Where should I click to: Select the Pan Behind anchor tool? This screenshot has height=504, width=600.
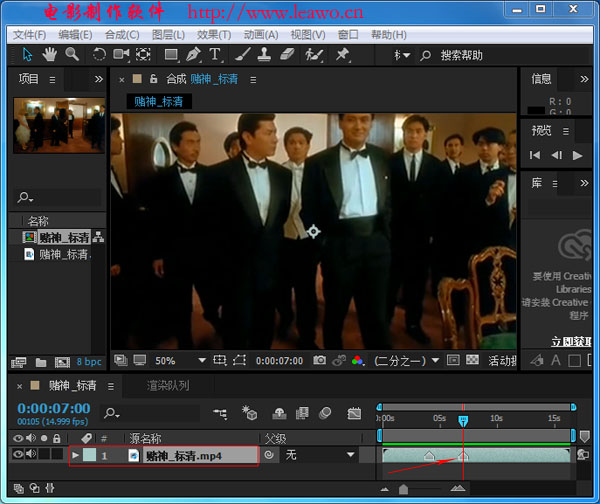(x=143, y=54)
